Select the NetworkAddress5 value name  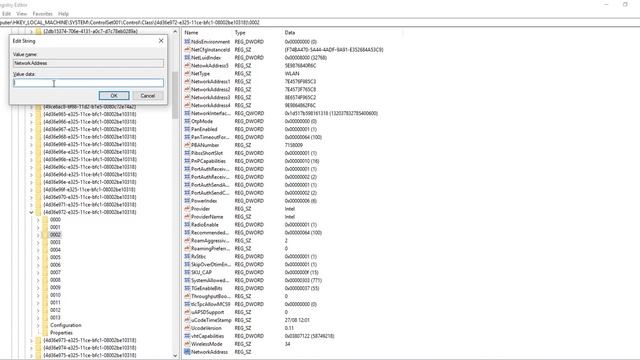tap(210, 65)
